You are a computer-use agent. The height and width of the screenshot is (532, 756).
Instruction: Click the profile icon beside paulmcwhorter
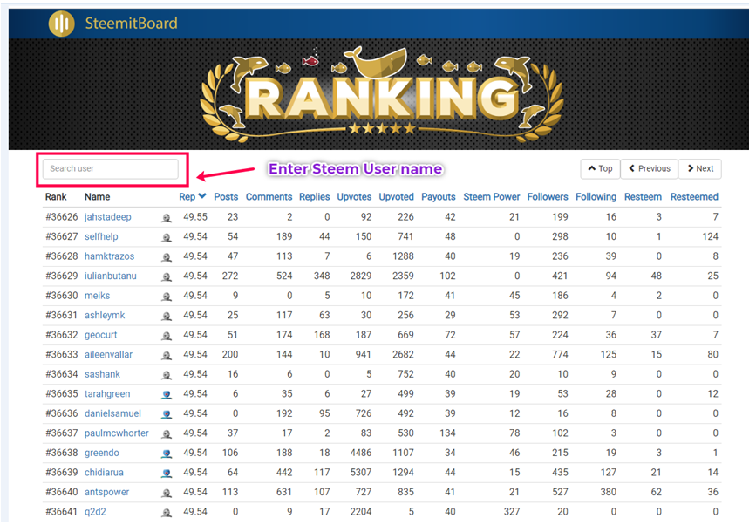167,434
